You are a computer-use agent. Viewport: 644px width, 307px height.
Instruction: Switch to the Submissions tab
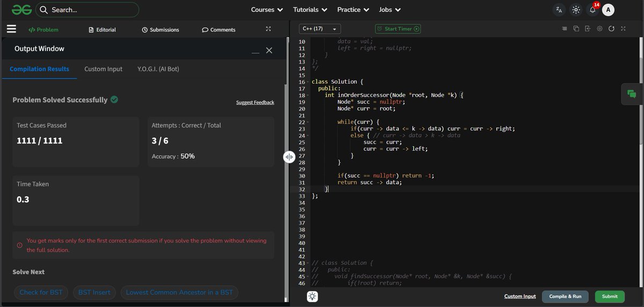click(x=160, y=30)
